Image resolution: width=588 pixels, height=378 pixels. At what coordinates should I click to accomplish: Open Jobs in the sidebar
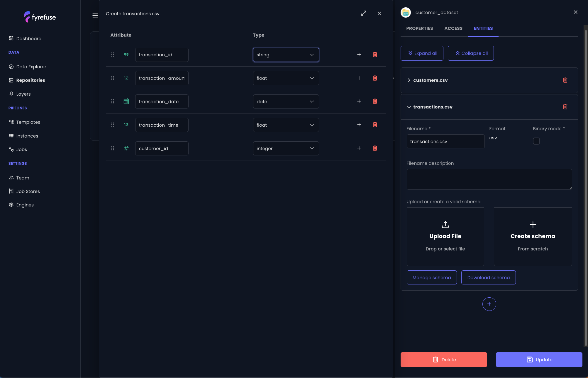tap(18, 149)
